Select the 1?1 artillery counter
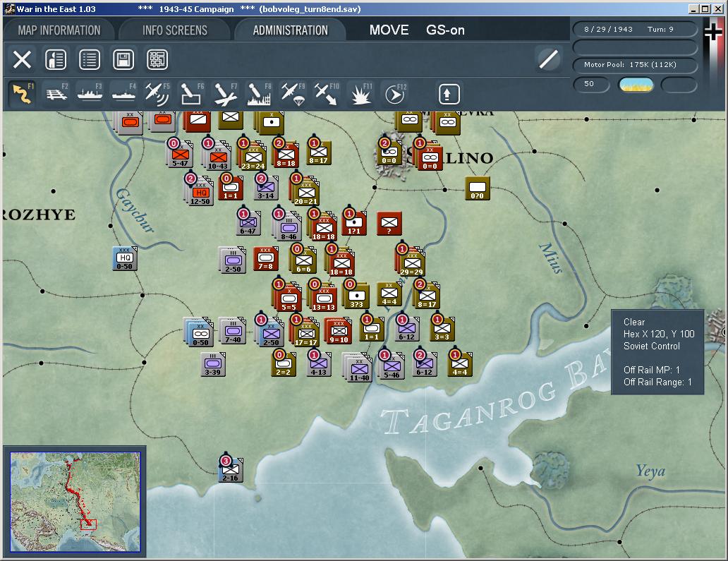This screenshot has width=728, height=561. 354,222
